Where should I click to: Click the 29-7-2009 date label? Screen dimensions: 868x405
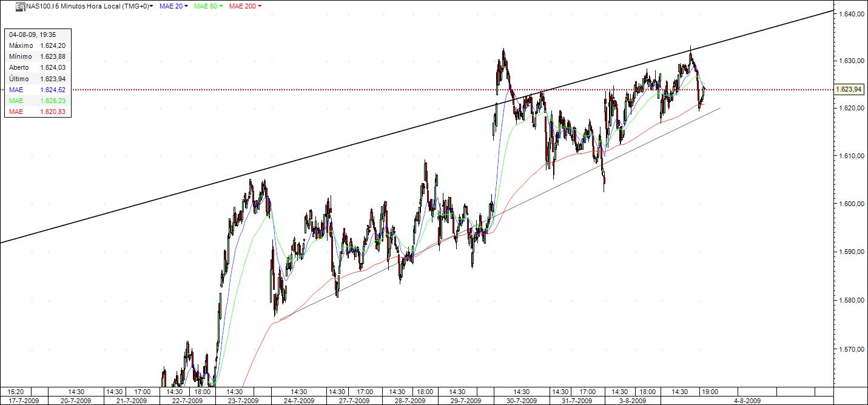[466, 401]
